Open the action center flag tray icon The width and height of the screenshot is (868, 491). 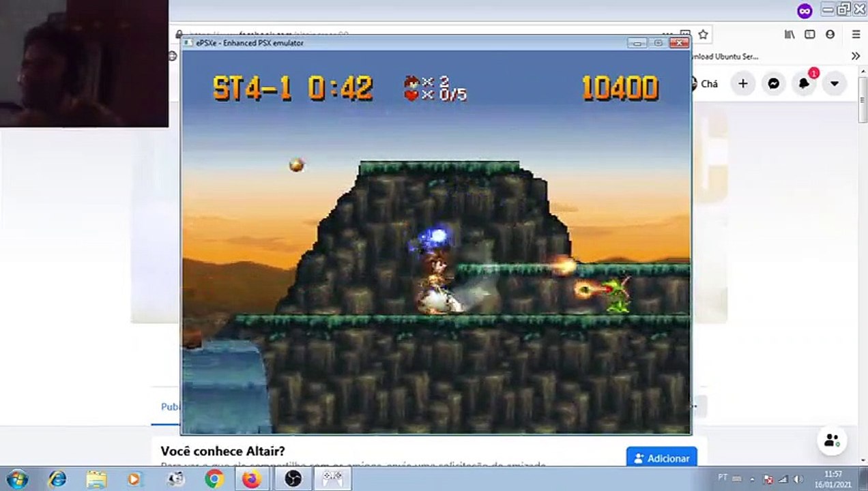[x=768, y=479]
